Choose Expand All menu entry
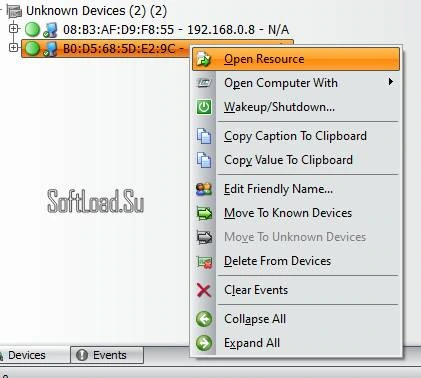Screen dimensions: 421x378 point(296,343)
